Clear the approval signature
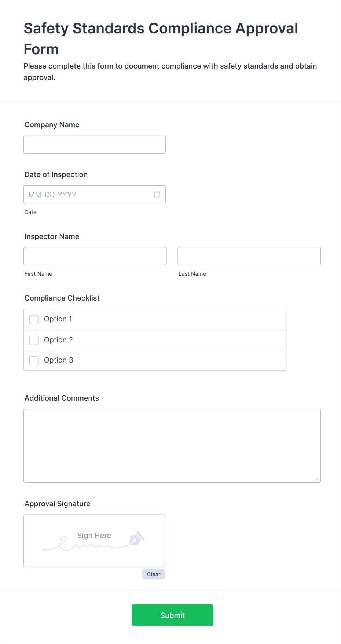The height and width of the screenshot is (644, 341). point(154,574)
